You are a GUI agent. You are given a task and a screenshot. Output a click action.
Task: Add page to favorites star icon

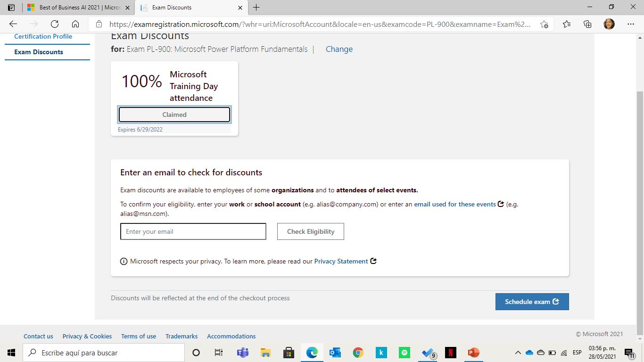click(x=544, y=24)
